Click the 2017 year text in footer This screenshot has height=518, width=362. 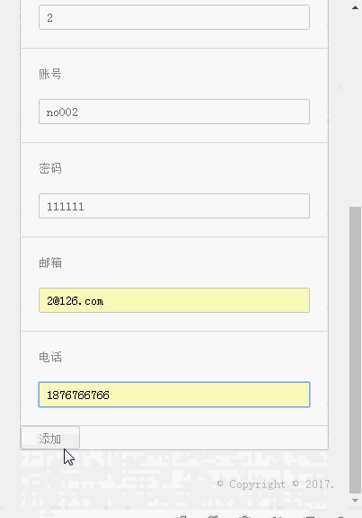tap(319, 484)
